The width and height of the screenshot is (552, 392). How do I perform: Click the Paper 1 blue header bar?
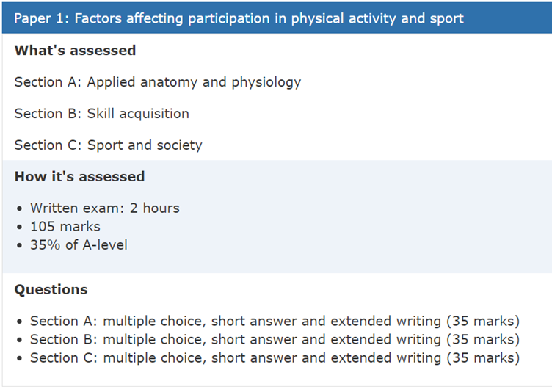[277, 18]
